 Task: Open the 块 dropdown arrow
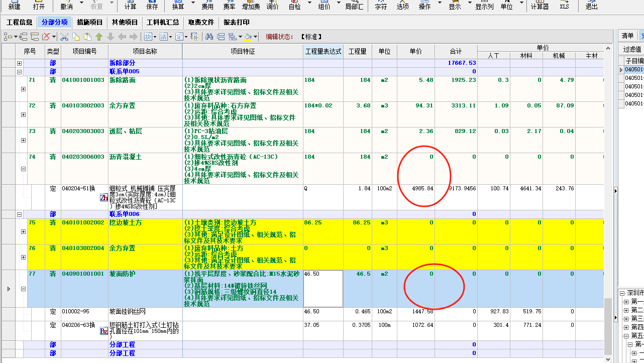155,37
